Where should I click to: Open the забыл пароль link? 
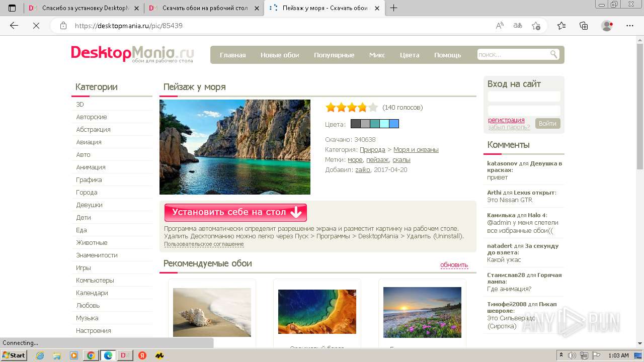(x=509, y=127)
